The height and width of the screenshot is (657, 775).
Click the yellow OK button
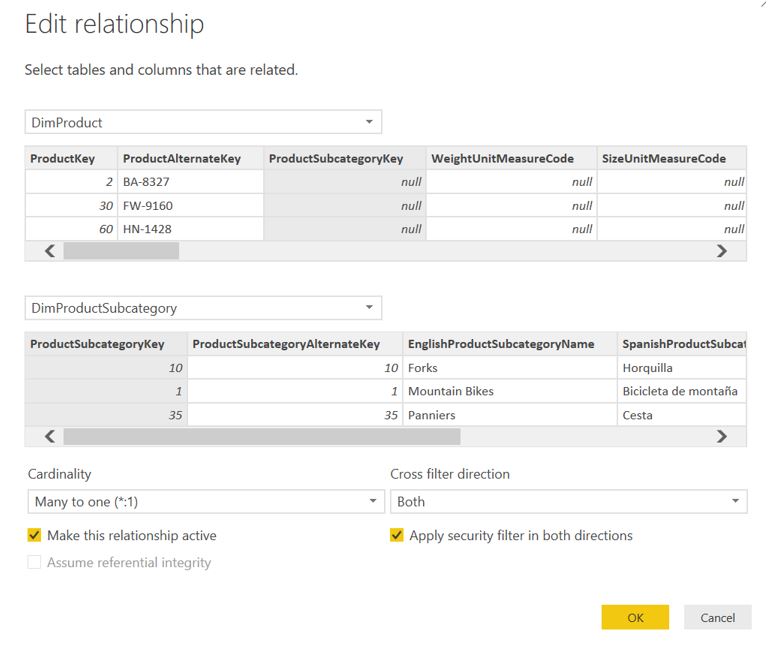[x=635, y=617]
